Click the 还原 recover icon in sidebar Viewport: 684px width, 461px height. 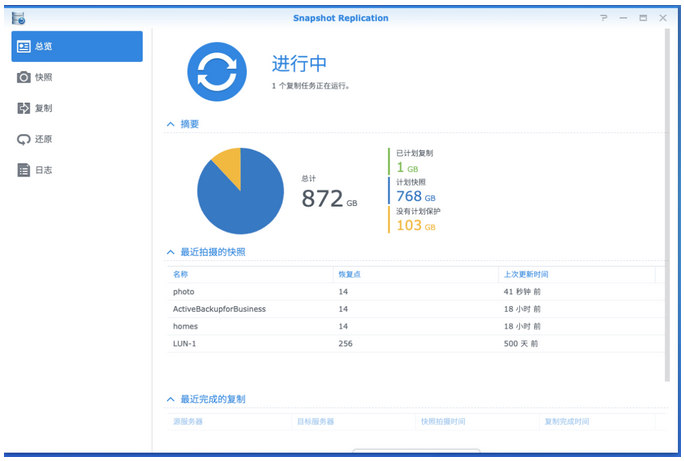click(x=24, y=139)
